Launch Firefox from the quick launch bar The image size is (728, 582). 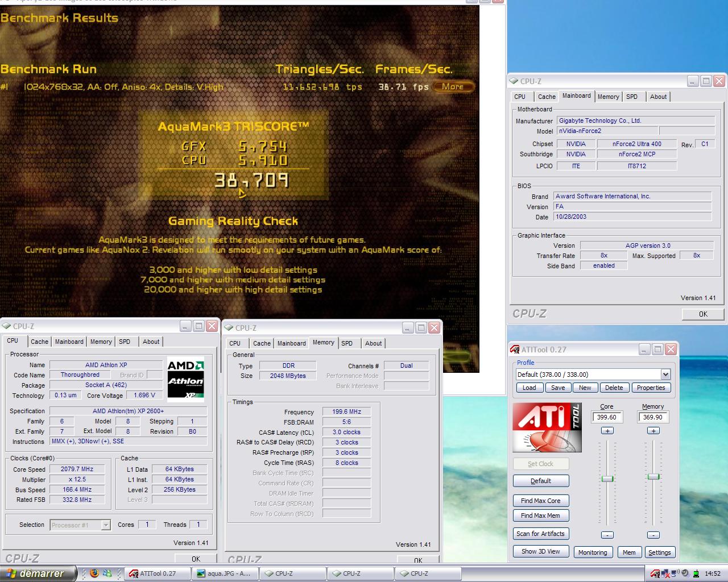94,573
